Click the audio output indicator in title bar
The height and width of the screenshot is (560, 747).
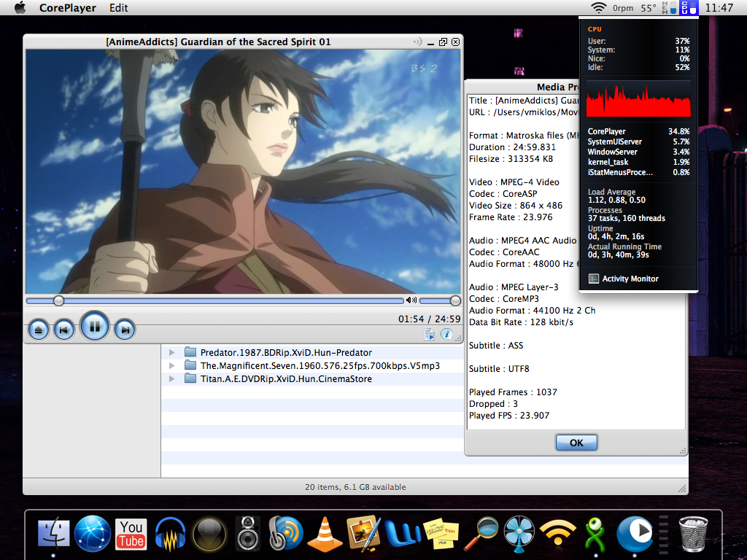(418, 42)
